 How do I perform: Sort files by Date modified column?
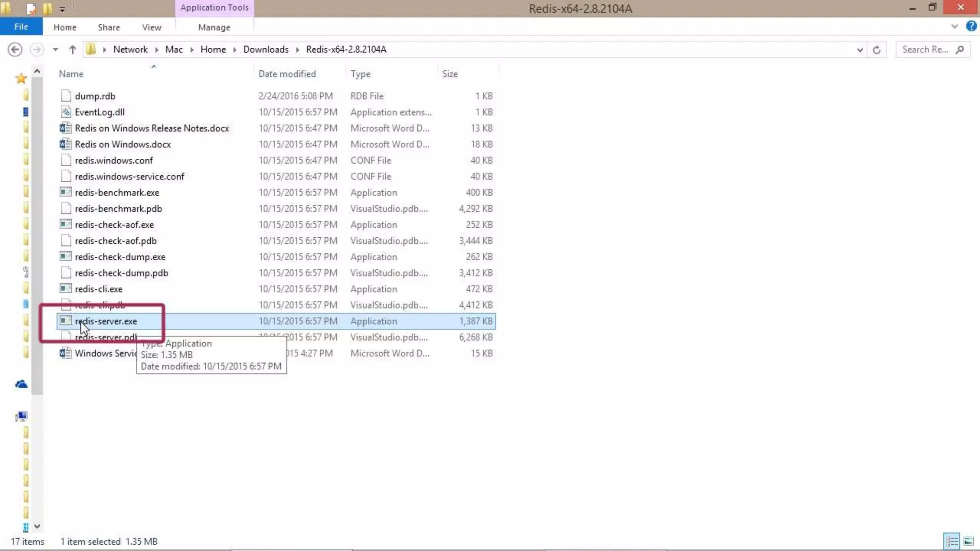[x=287, y=74]
